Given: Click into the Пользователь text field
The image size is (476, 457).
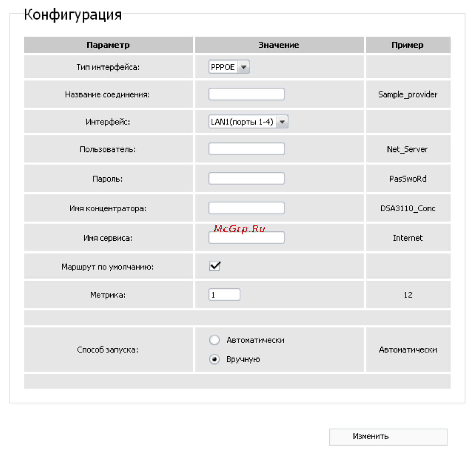Looking at the screenshot, I should [x=246, y=149].
